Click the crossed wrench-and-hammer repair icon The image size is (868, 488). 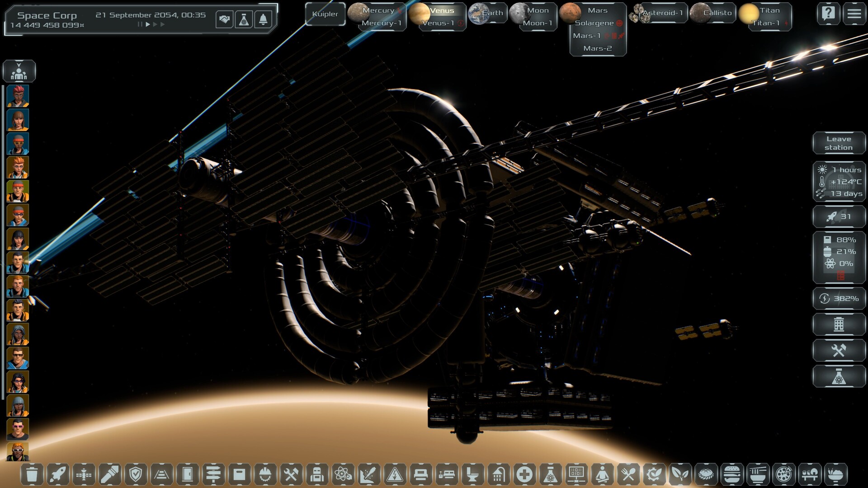tap(290, 474)
